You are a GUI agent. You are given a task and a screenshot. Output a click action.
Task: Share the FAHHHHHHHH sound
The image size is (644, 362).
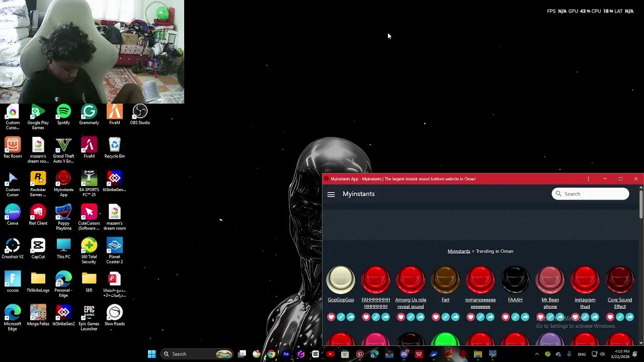tap(385, 317)
